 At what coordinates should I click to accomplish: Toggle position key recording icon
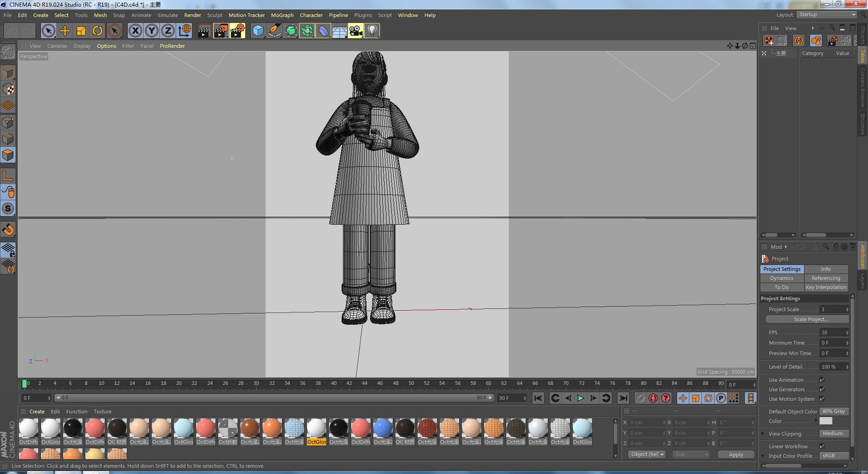[x=683, y=398]
